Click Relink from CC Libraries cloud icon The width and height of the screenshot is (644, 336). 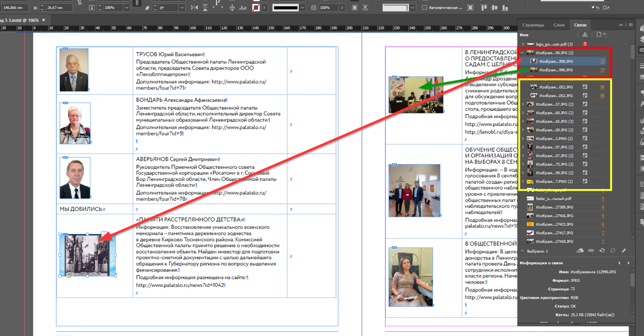[x=580, y=250]
